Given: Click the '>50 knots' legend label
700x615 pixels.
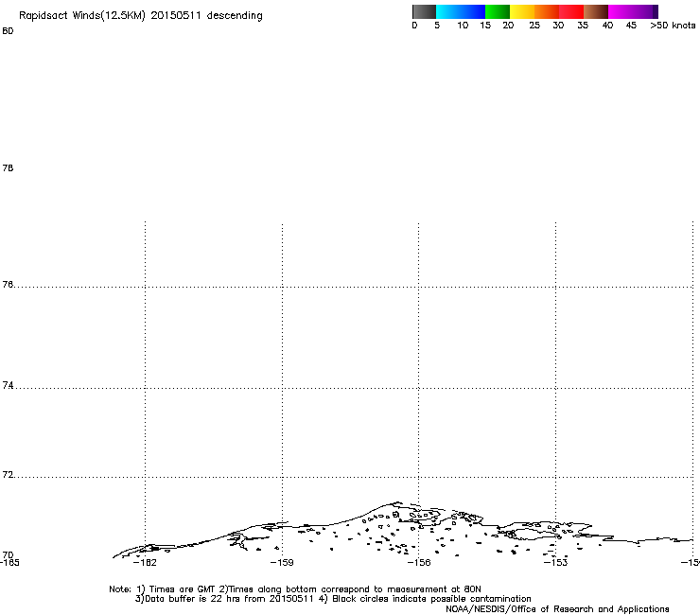Looking at the screenshot, I should (x=673, y=26).
